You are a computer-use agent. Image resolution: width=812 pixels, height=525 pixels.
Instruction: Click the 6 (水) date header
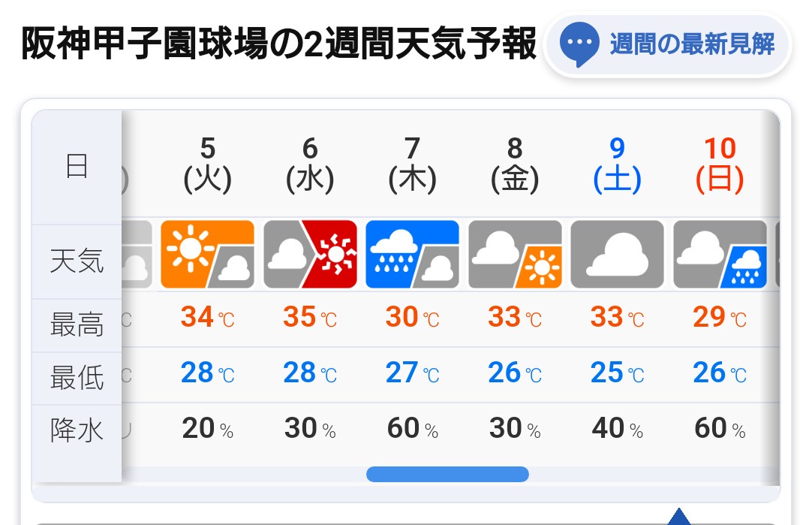310,164
